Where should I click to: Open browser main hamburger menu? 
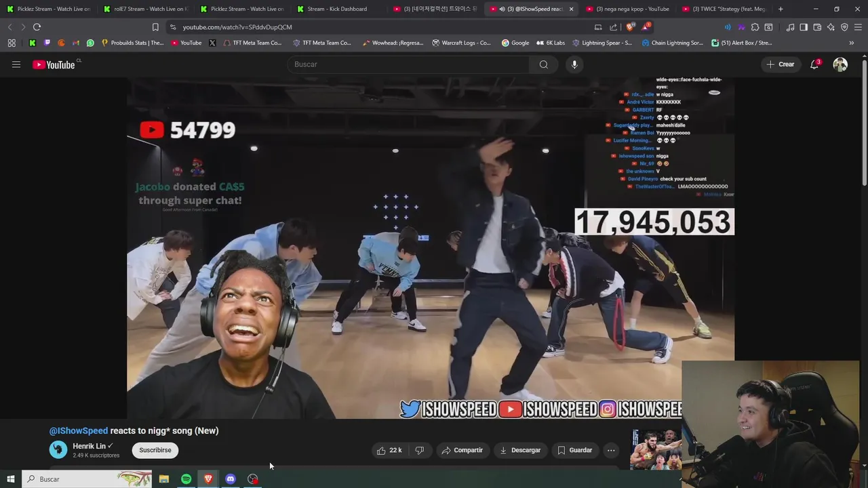click(858, 27)
